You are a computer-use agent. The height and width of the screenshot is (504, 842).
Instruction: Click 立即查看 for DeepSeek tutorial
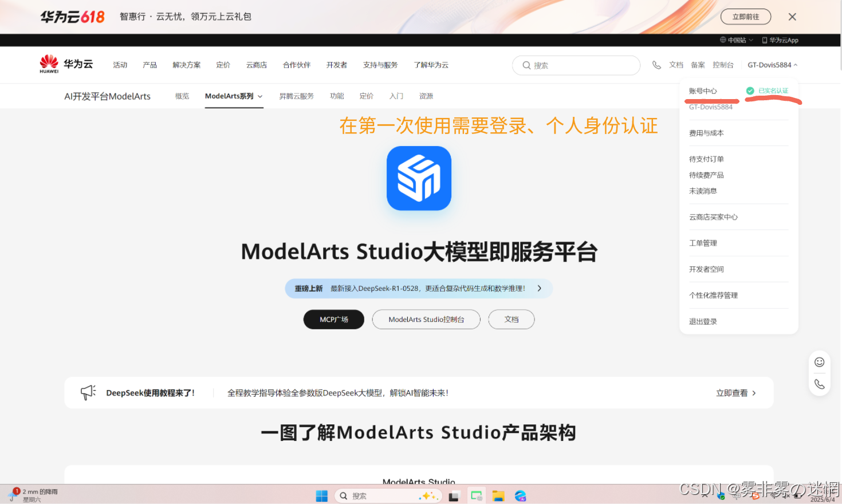pos(736,393)
